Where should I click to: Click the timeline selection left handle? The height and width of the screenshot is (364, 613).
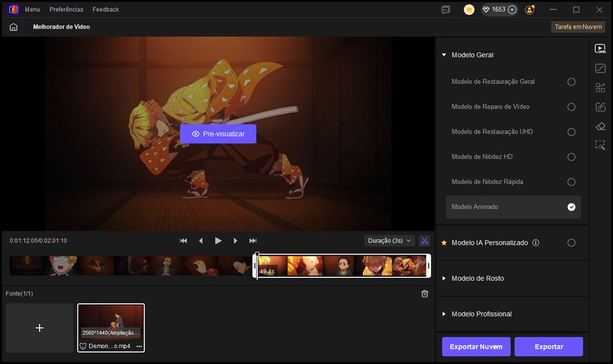coord(255,266)
